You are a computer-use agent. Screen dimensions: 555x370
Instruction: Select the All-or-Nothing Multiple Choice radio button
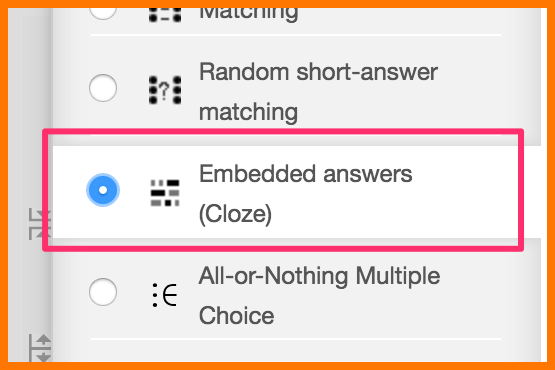point(103,292)
